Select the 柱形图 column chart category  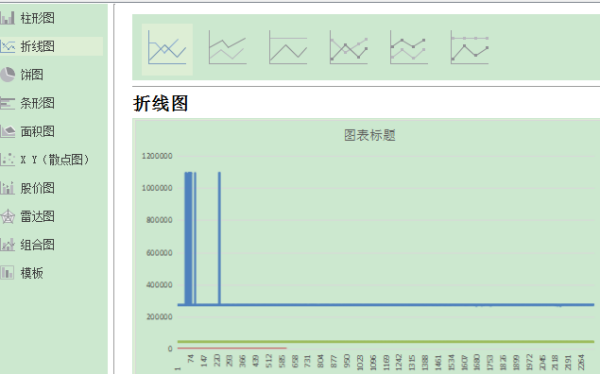[37, 18]
